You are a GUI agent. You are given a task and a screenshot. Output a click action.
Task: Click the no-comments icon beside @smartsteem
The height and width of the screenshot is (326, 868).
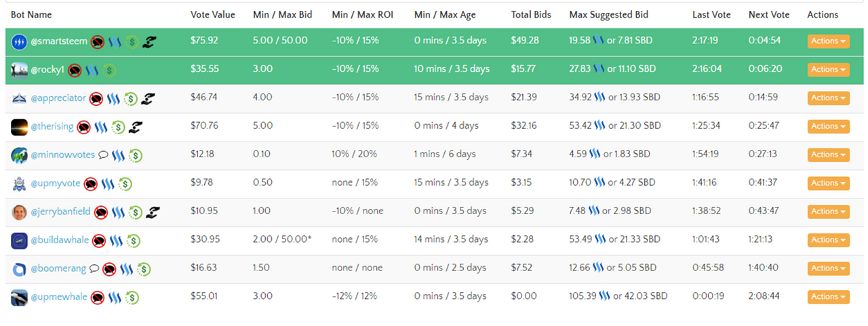[x=98, y=41]
